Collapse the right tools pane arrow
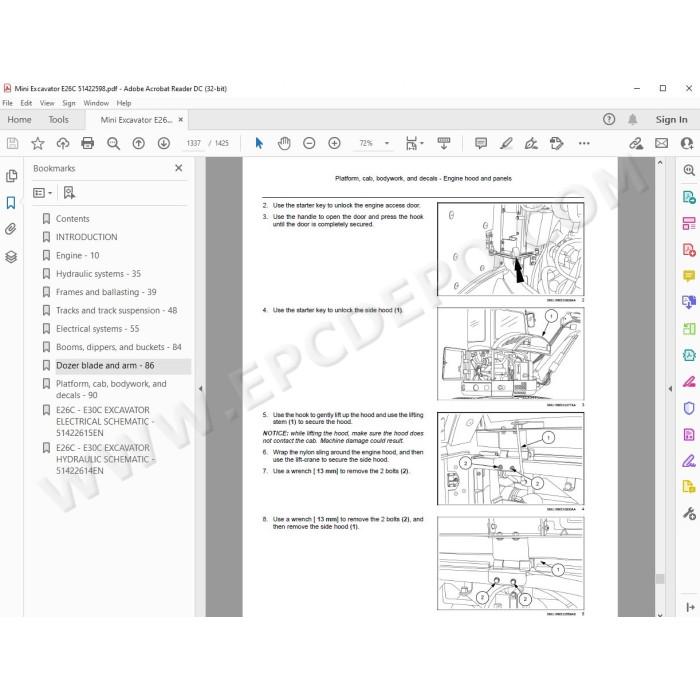 coord(670,389)
